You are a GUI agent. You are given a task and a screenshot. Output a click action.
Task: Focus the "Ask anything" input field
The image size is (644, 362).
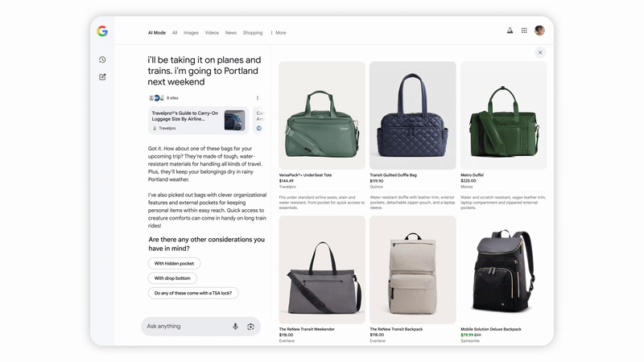[x=185, y=326]
